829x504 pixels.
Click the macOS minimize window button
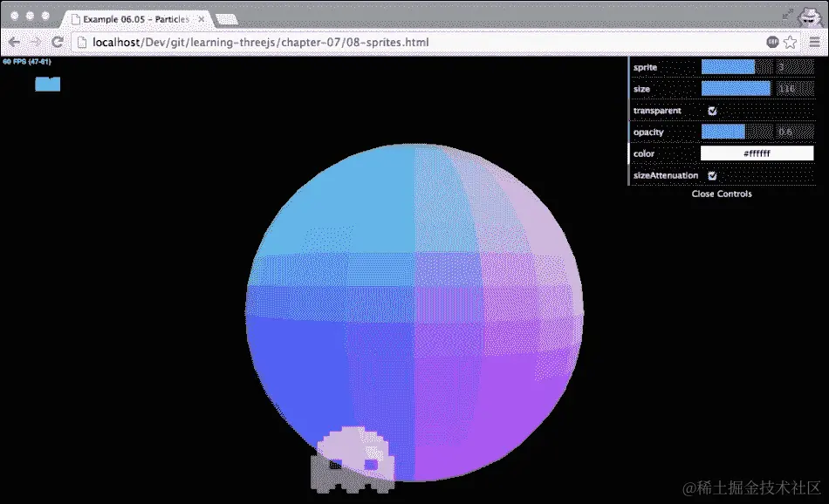click(31, 16)
